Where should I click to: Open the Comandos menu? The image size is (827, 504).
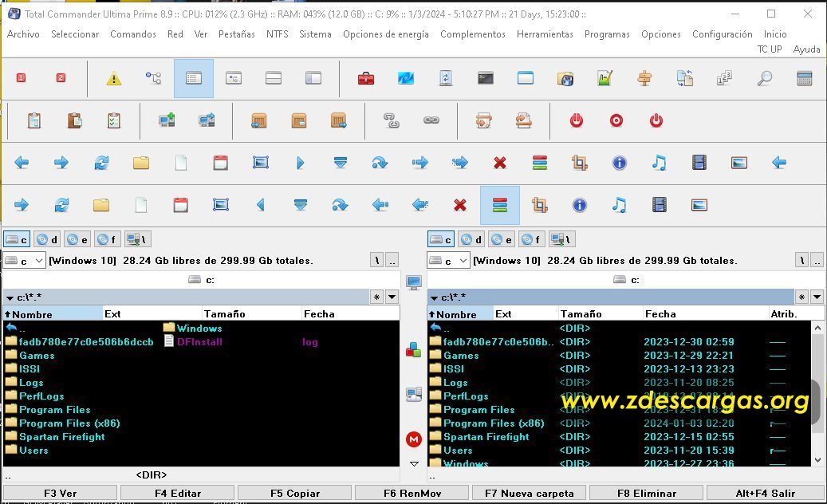click(x=133, y=34)
